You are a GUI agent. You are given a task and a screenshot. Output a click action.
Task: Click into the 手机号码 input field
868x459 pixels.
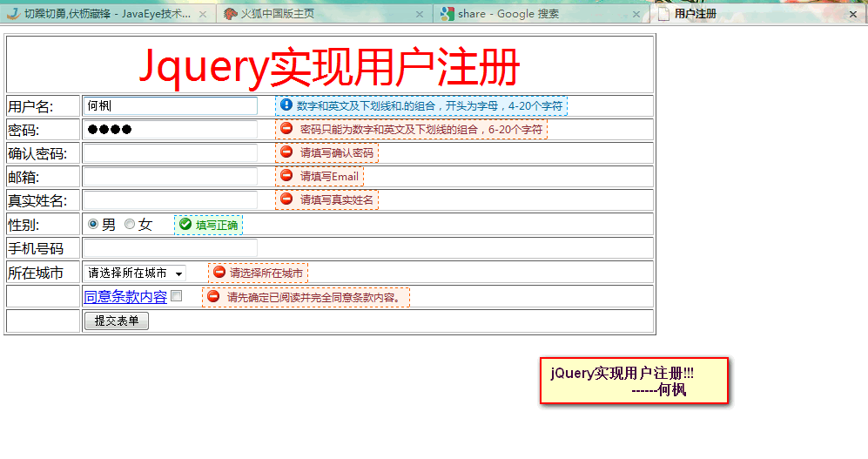pyautogui.click(x=171, y=248)
